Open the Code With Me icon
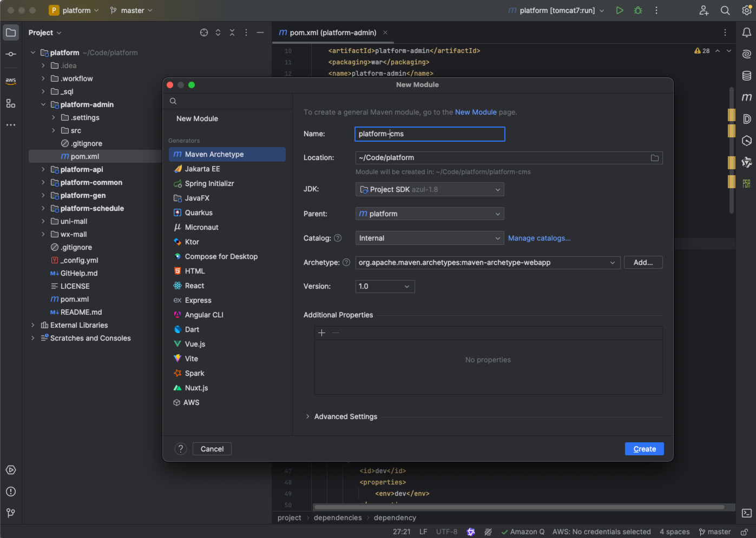The height and width of the screenshot is (538, 756). coord(704,10)
